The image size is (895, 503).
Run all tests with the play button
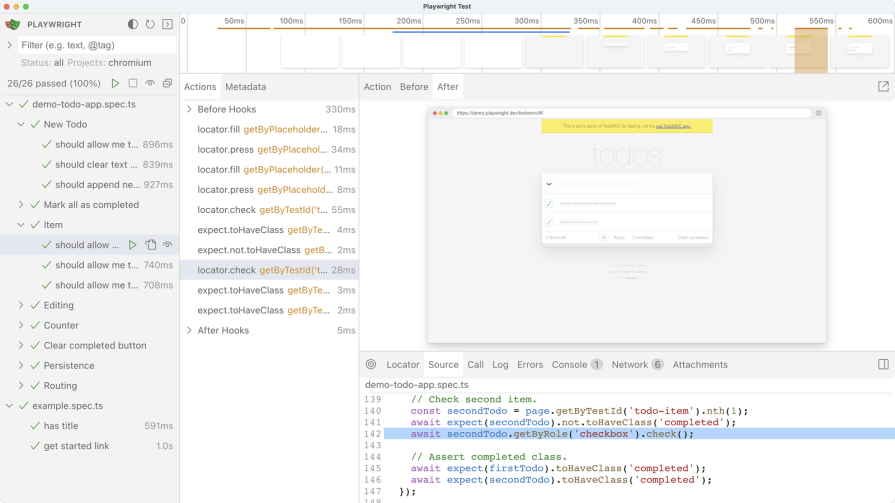116,84
